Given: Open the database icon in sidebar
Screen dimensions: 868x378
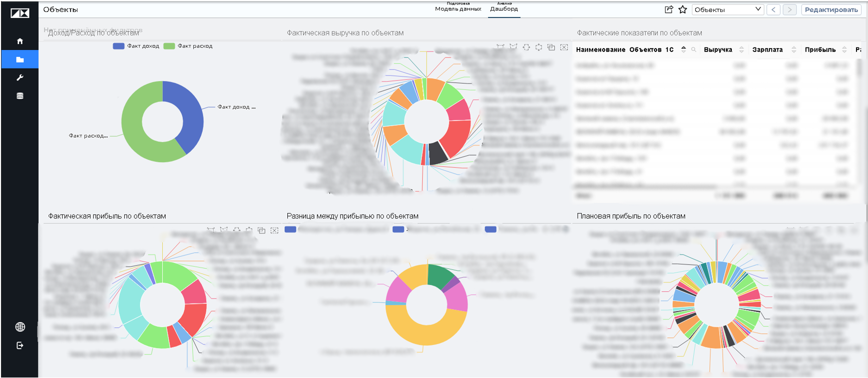Looking at the screenshot, I should click(20, 96).
